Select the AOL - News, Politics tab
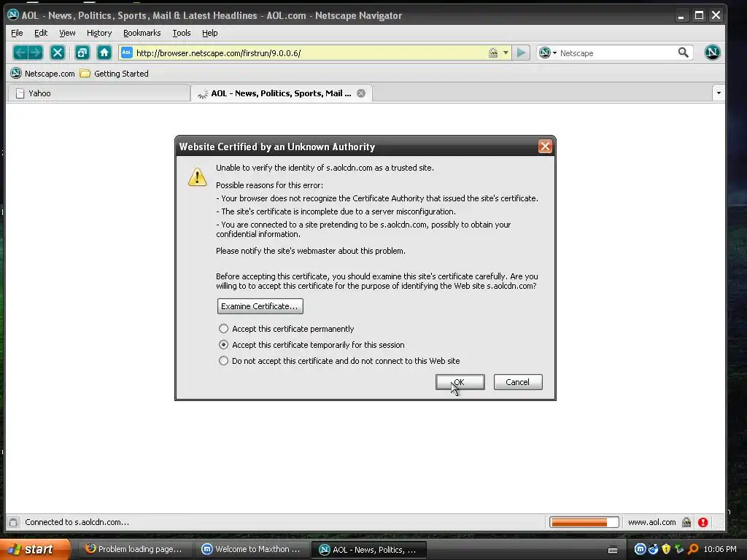747x560 pixels. point(281,93)
